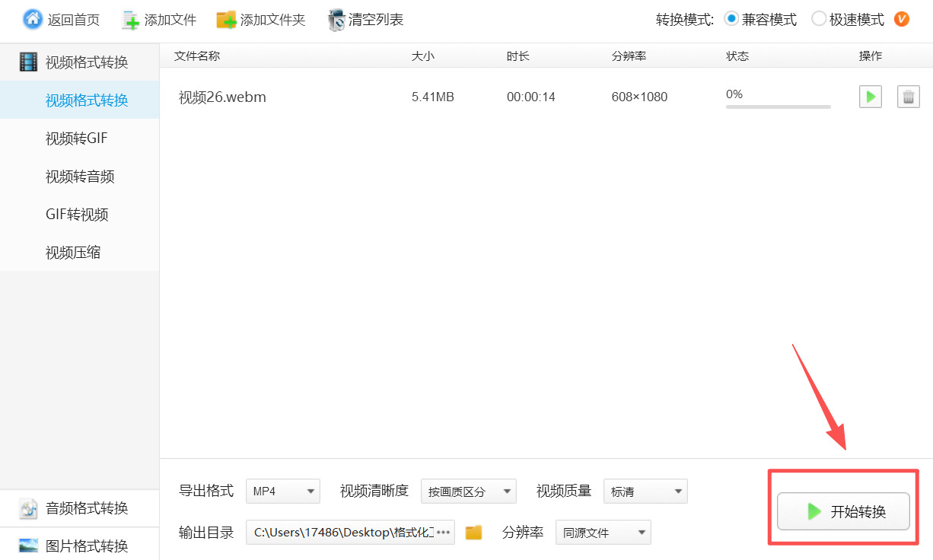Switch to 视频压缩
933x560 pixels.
[79, 253]
